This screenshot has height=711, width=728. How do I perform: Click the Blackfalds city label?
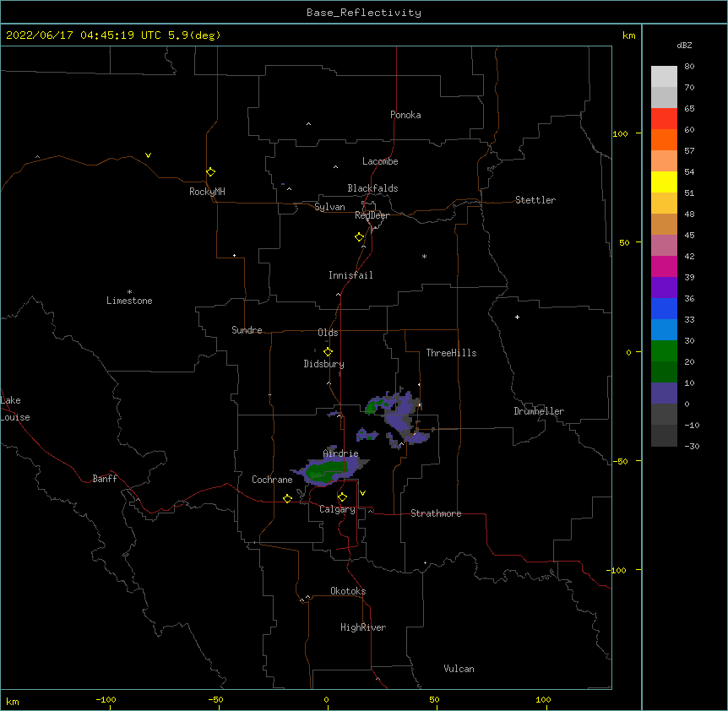click(372, 188)
